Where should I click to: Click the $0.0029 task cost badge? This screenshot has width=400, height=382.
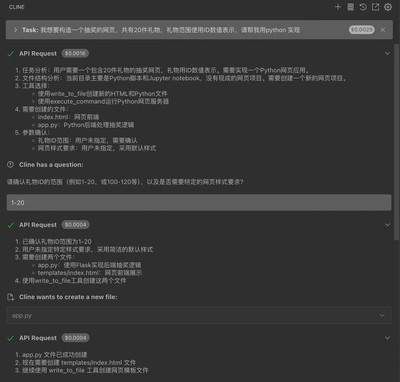[362, 30]
